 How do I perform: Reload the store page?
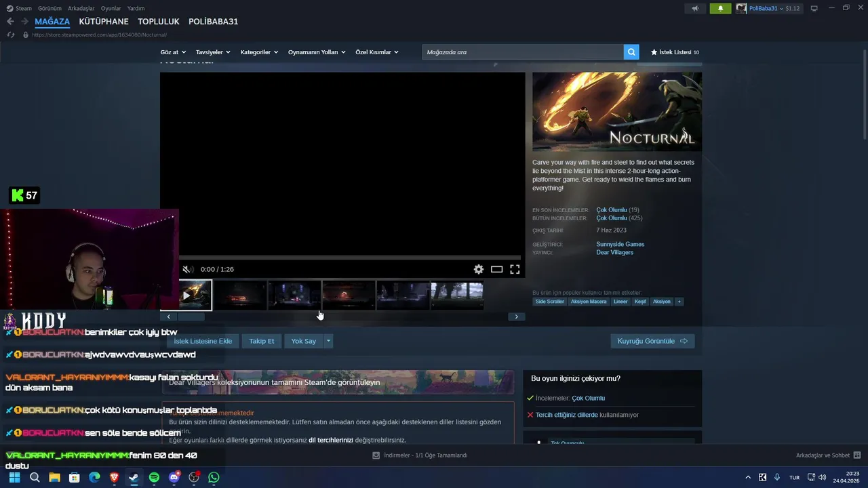pos(11,35)
